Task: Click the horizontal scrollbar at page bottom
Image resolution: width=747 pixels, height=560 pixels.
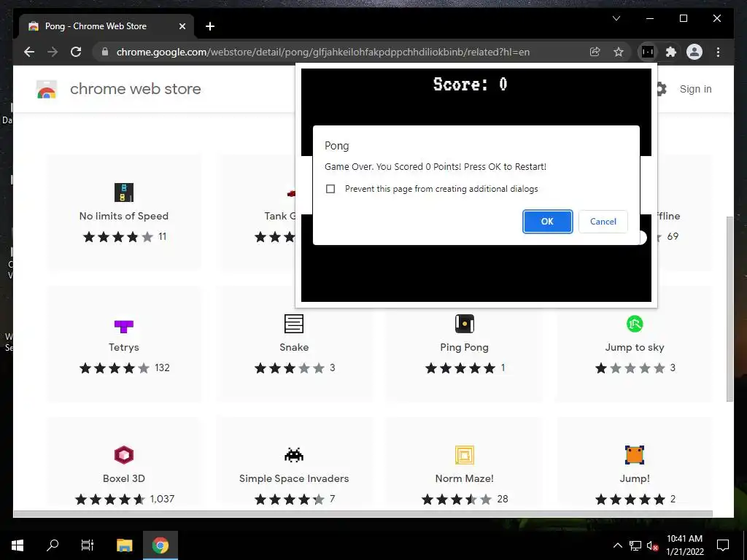Action: tap(363, 514)
